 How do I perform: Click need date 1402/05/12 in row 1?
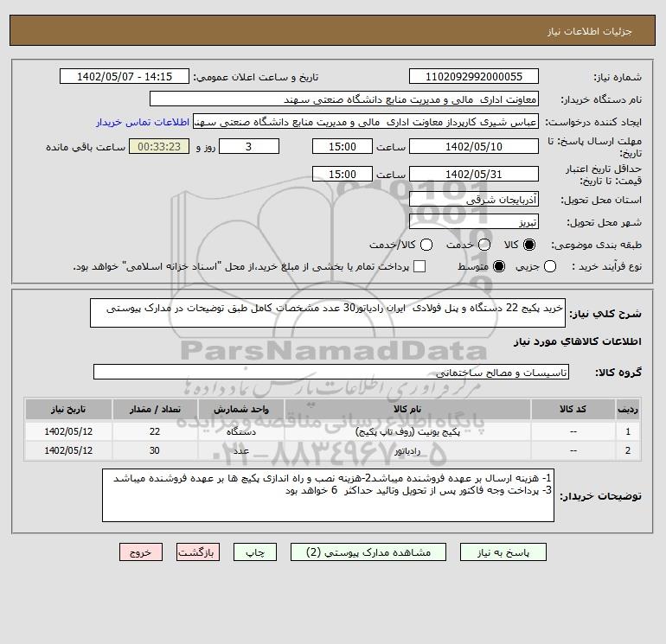(x=68, y=431)
